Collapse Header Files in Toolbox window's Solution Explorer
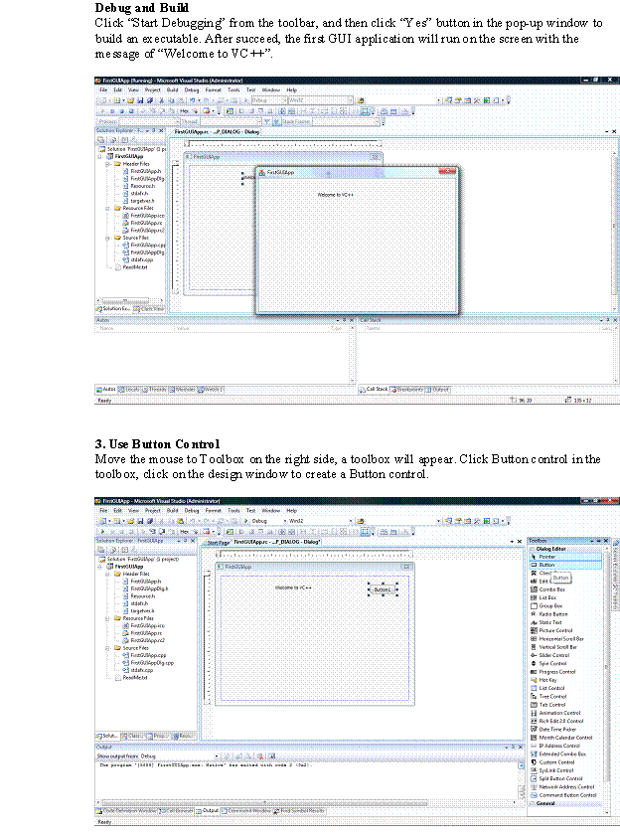The width and height of the screenshot is (620, 840). pos(107,574)
